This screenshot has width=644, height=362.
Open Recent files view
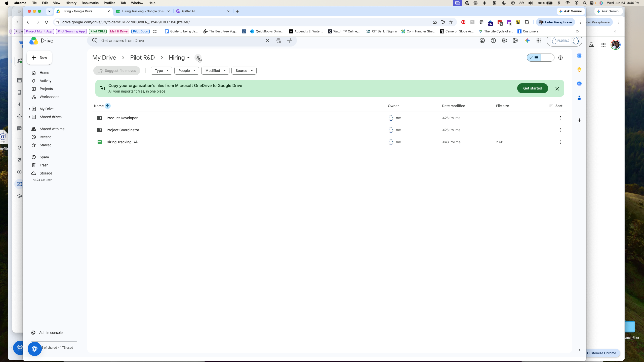[x=45, y=137]
